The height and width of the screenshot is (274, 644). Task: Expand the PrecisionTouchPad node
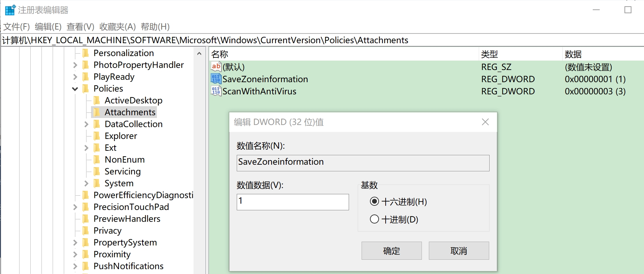(75, 207)
